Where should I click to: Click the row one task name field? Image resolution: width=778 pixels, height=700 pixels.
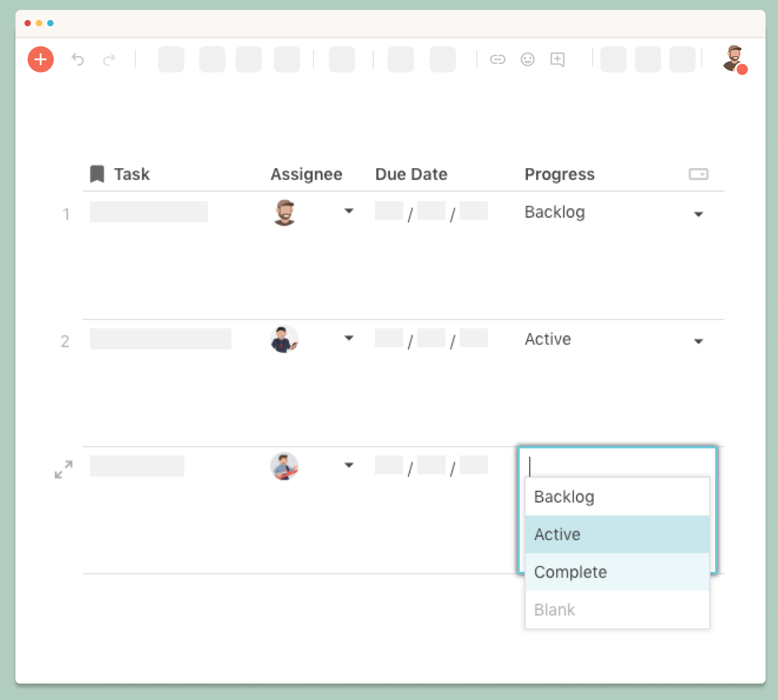tap(149, 212)
